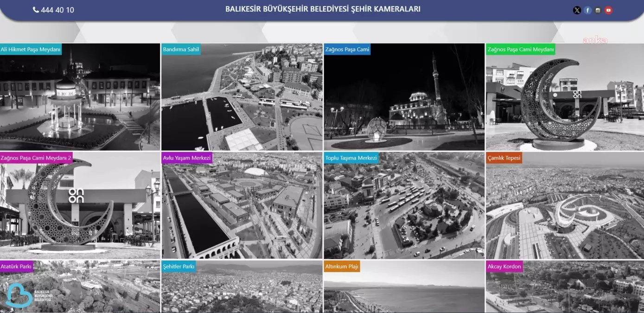The height and width of the screenshot is (313, 644).
Task: Click the page title Şehir Kameraları
Action: tap(323, 9)
